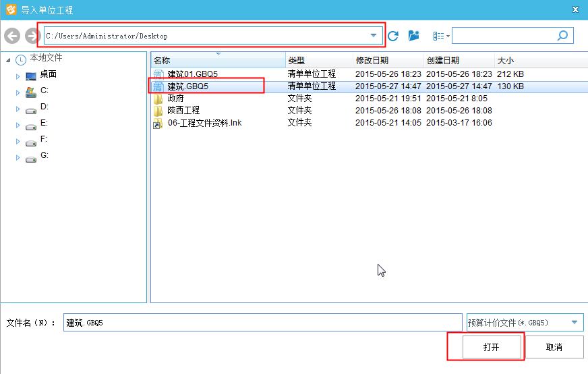This screenshot has height=374, width=588.
Task: Click created date 2015-03-17 16:06
Action: tap(459, 123)
